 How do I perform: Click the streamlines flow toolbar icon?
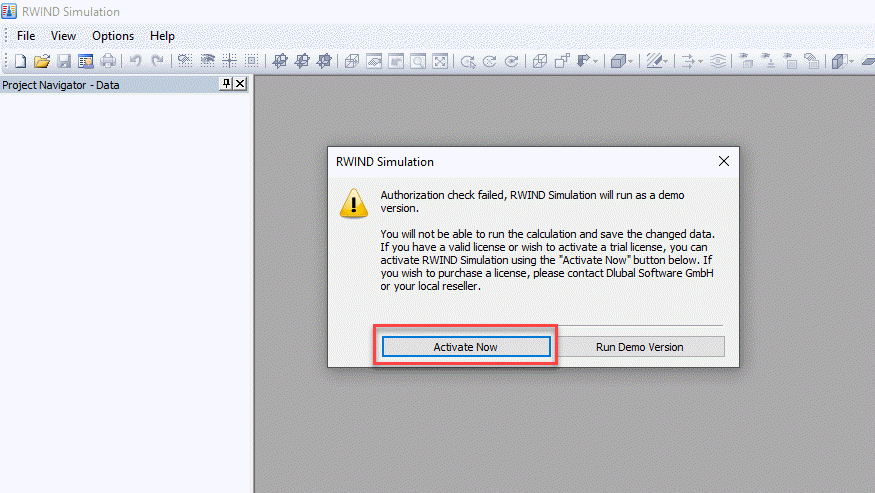(718, 61)
